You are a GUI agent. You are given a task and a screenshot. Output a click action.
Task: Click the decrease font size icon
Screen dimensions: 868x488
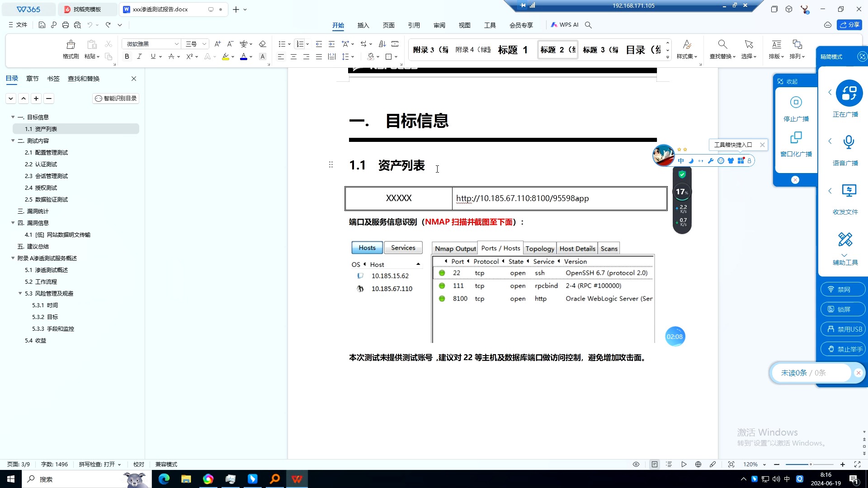point(230,44)
